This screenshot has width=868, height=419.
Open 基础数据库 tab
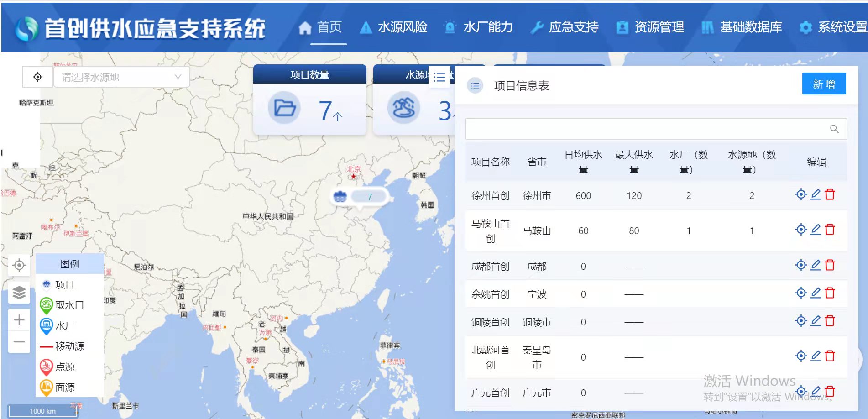click(x=742, y=27)
